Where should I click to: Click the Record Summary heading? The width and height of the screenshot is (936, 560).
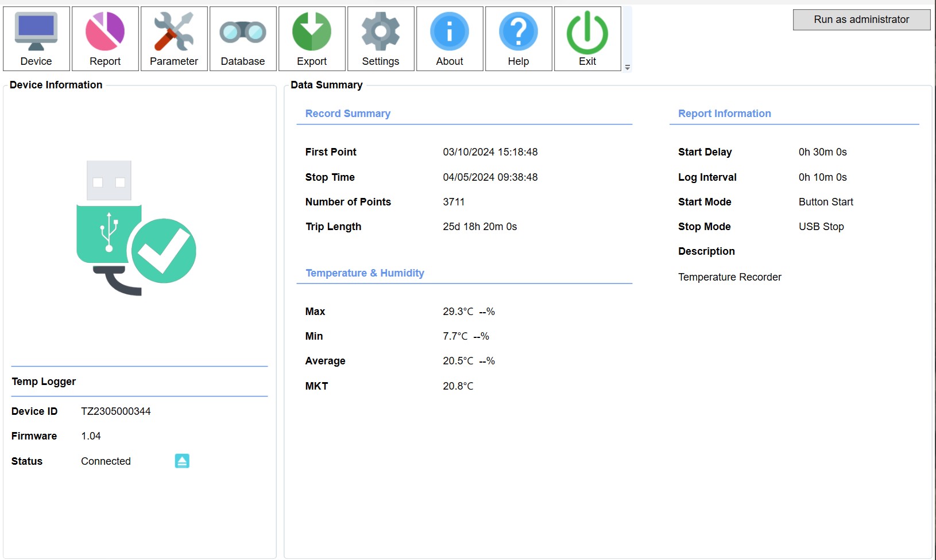point(347,114)
